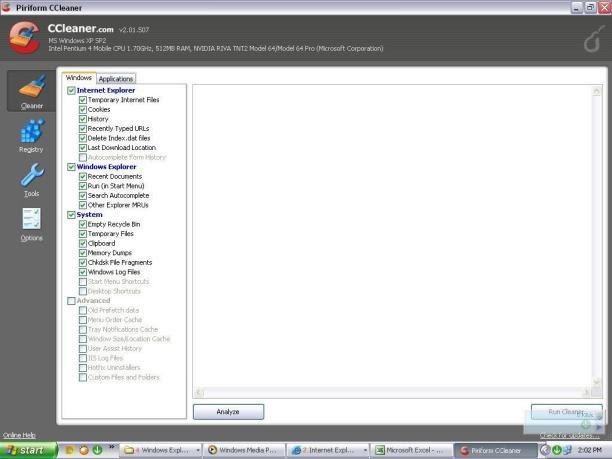The height and width of the screenshot is (459, 612).
Task: Open the Registry section in sidebar
Action: coord(31,136)
